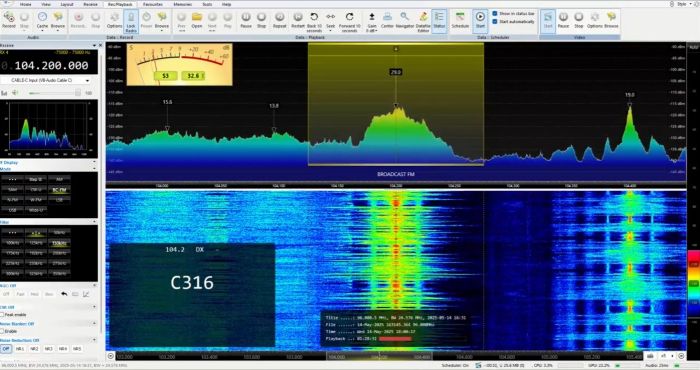This screenshot has width=700, height=370.
Task: Uncheck Show in status bar
Action: pyautogui.click(x=495, y=14)
